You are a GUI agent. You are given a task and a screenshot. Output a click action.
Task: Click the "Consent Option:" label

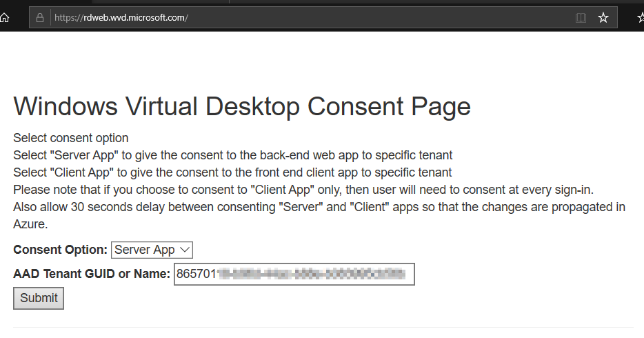[61, 250]
